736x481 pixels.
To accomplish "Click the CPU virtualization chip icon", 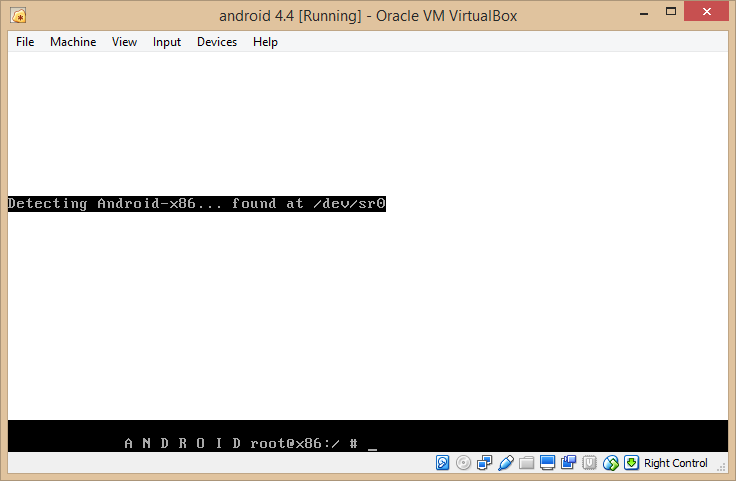I will click(589, 463).
